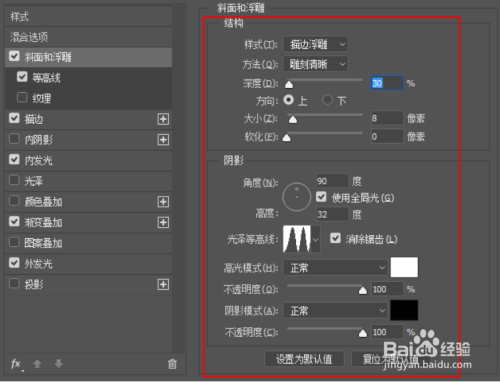Screen dimensions: 500x382
Task: Open the 阴影模式 dropdown
Action: pyautogui.click(x=335, y=311)
